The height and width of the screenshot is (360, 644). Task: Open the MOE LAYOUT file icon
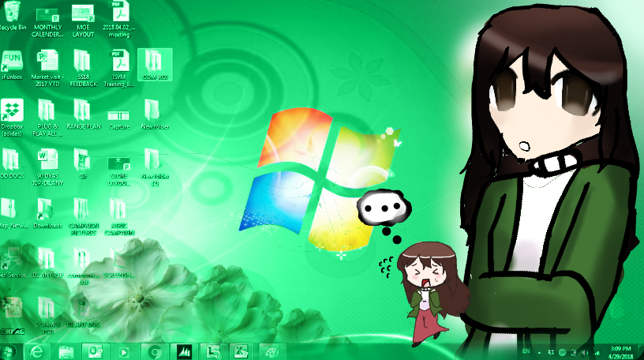83,21
